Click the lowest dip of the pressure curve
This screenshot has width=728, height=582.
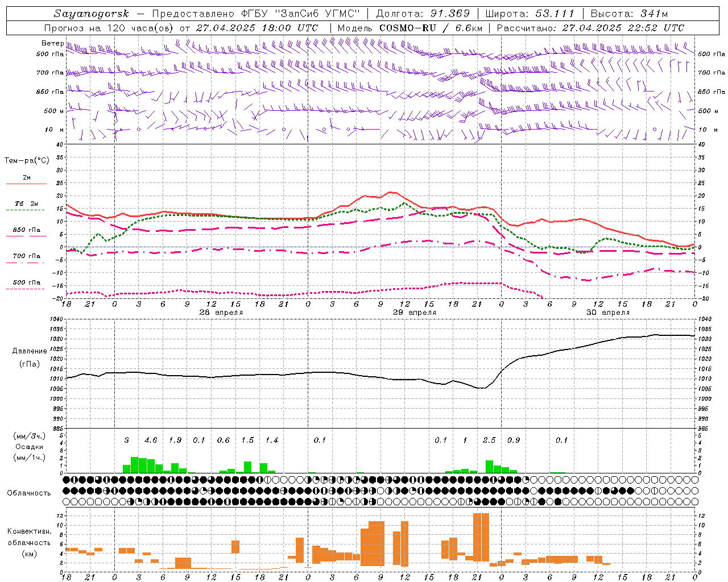click(481, 388)
